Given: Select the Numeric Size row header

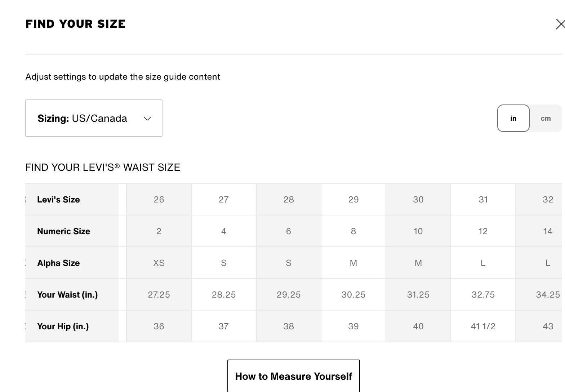Looking at the screenshot, I should pos(63,231).
